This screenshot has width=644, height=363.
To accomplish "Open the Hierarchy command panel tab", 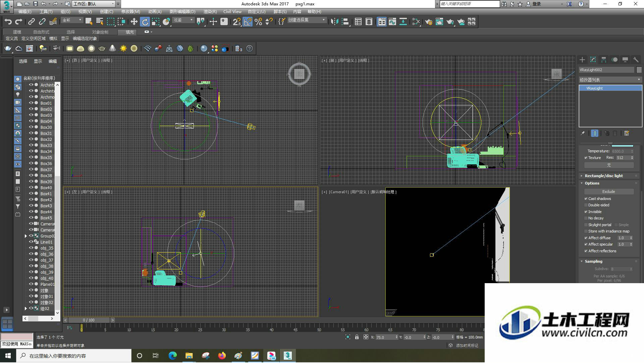I will coord(604,60).
